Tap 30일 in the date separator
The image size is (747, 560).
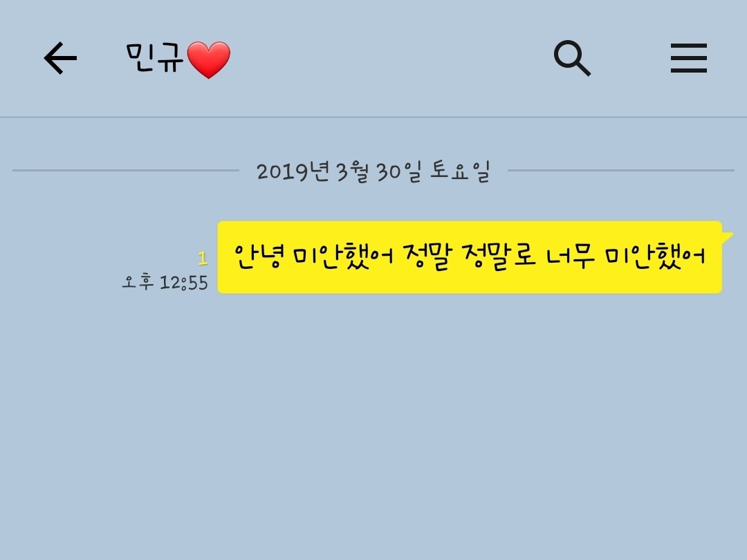pos(399,171)
